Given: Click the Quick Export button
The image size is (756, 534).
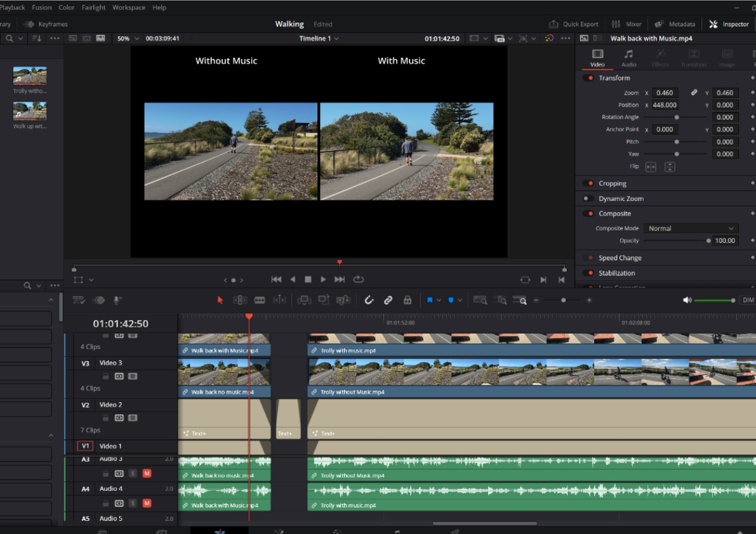Looking at the screenshot, I should (x=574, y=24).
